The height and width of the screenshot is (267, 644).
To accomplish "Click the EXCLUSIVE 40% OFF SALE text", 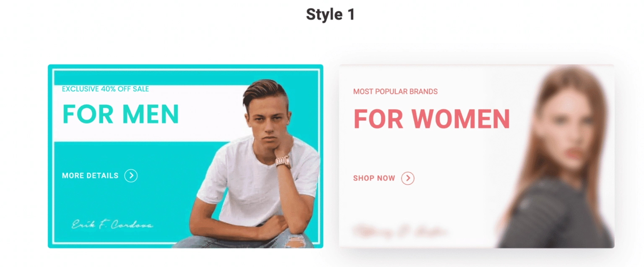I will (105, 89).
